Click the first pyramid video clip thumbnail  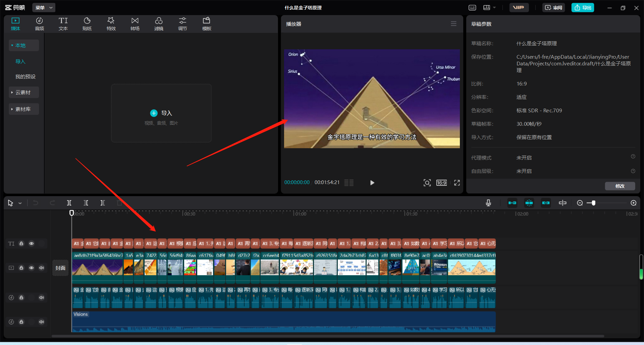[98, 268]
